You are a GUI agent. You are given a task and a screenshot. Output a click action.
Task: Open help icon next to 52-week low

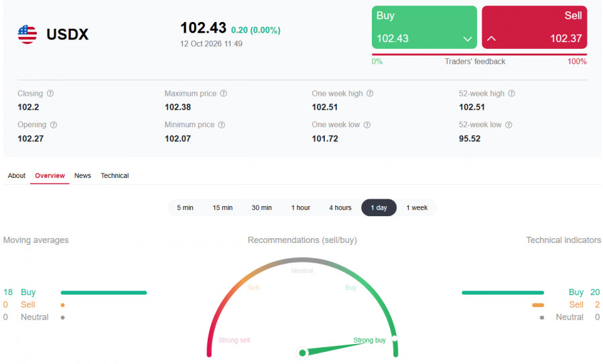coord(509,124)
